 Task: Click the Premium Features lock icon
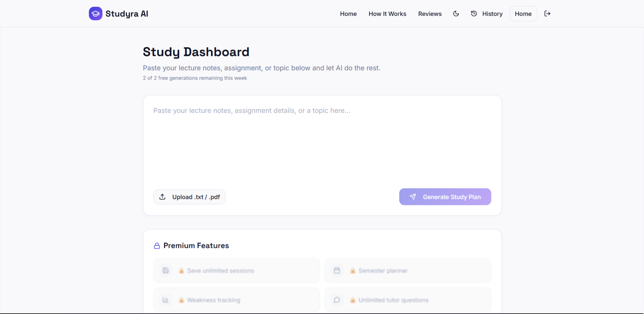click(x=157, y=246)
